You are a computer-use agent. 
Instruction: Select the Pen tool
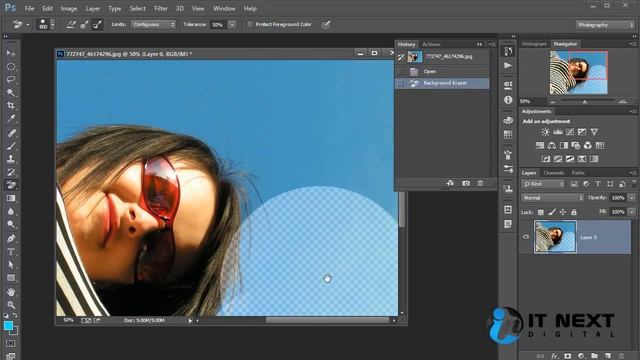(x=11, y=238)
